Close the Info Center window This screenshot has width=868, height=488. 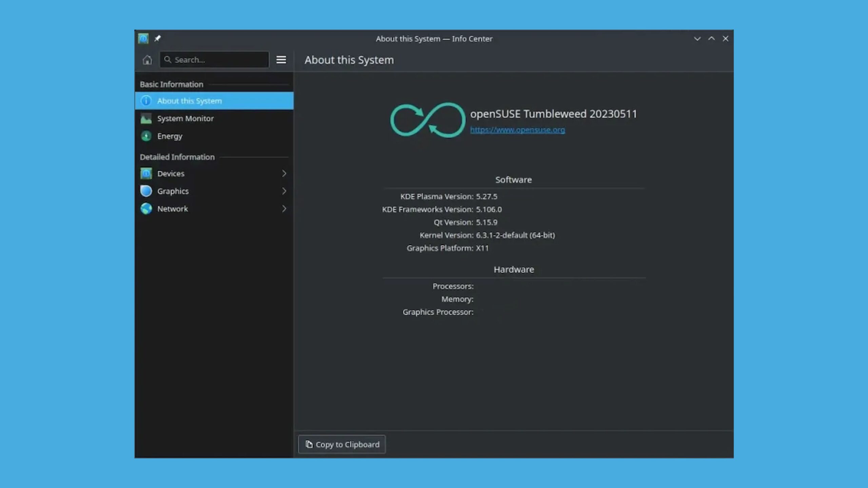(725, 39)
